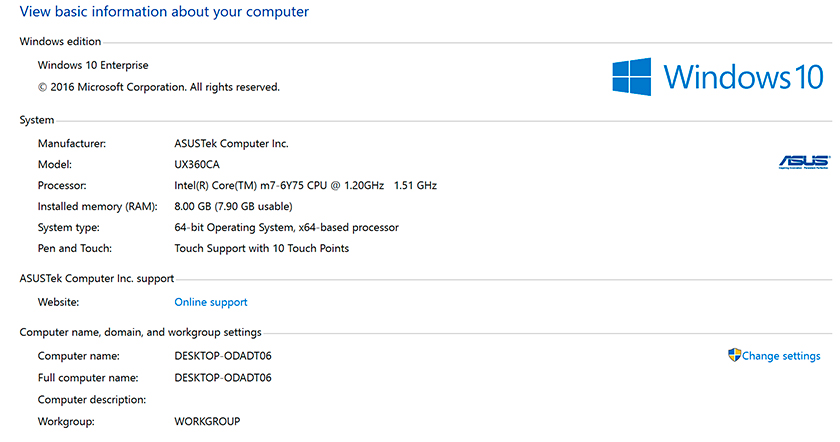Click the processor value Intel Core m7-6Y75
Viewport: 840px width, 442px height.
point(305,185)
